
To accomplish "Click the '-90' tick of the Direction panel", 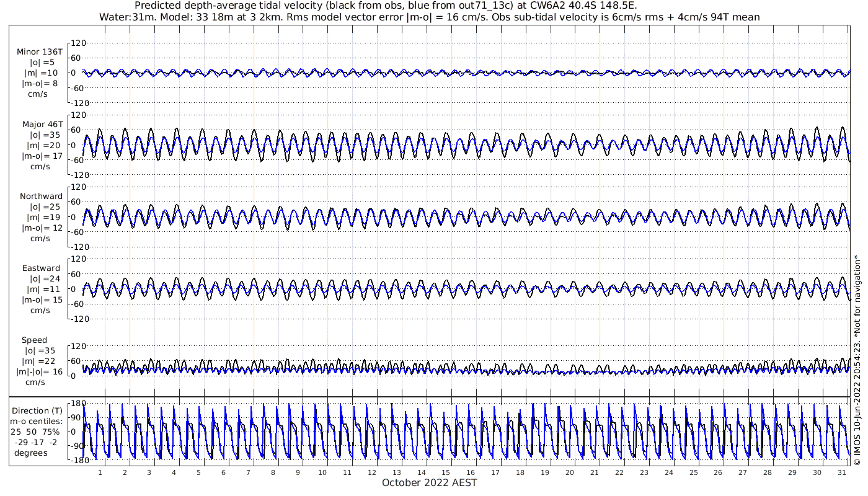I will (77, 446).
